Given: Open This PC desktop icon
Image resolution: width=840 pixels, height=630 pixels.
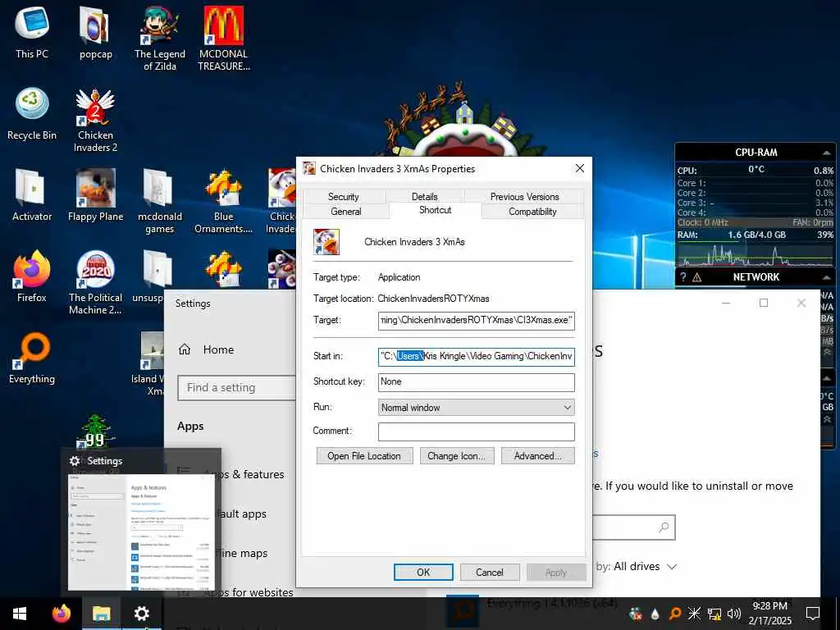Looking at the screenshot, I should [32, 32].
